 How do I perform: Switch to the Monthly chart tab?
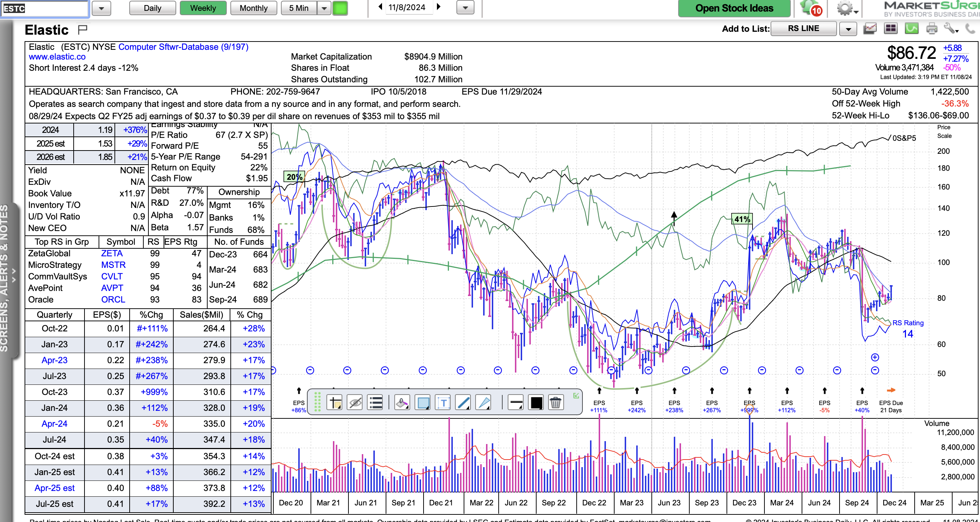[x=253, y=8]
